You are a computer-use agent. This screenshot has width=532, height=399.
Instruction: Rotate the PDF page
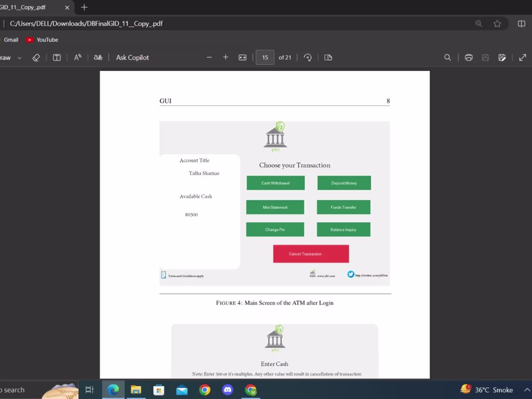click(308, 57)
